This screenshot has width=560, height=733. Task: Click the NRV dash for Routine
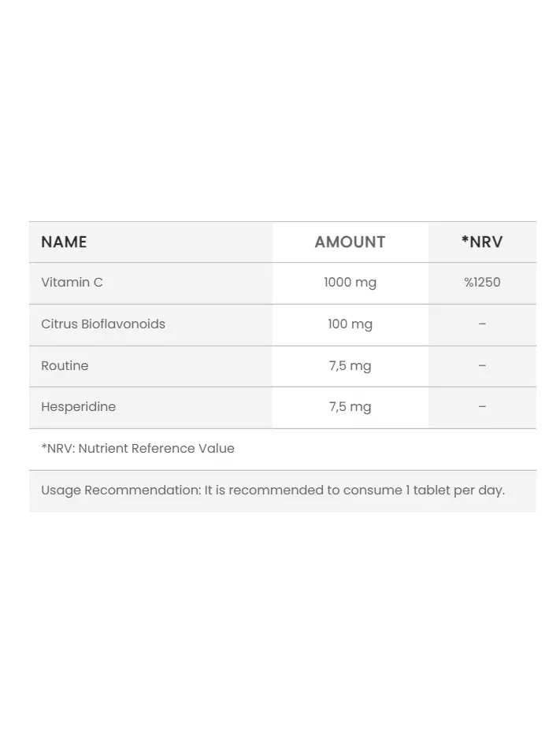pos(482,365)
